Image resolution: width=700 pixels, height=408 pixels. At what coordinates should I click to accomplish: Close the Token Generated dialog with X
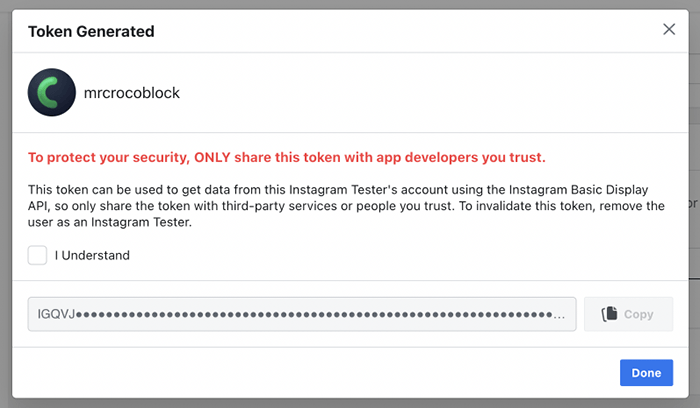[669, 29]
